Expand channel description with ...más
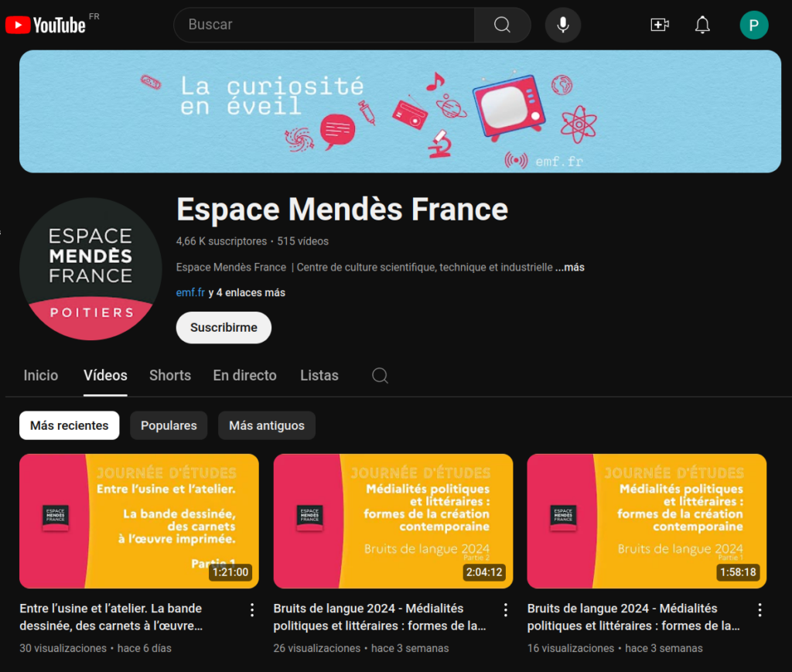This screenshot has width=792, height=672. click(x=570, y=267)
